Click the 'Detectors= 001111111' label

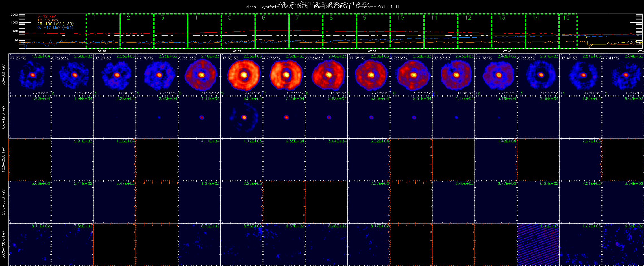point(378,7)
